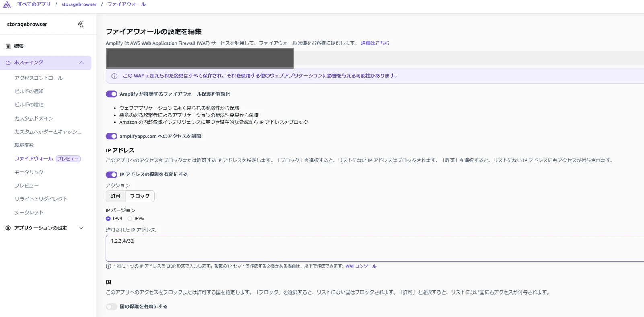Toggle amplifyapp.com へのアクセスを制限 switch
Screen dimensions: 644x317
[x=111, y=136]
